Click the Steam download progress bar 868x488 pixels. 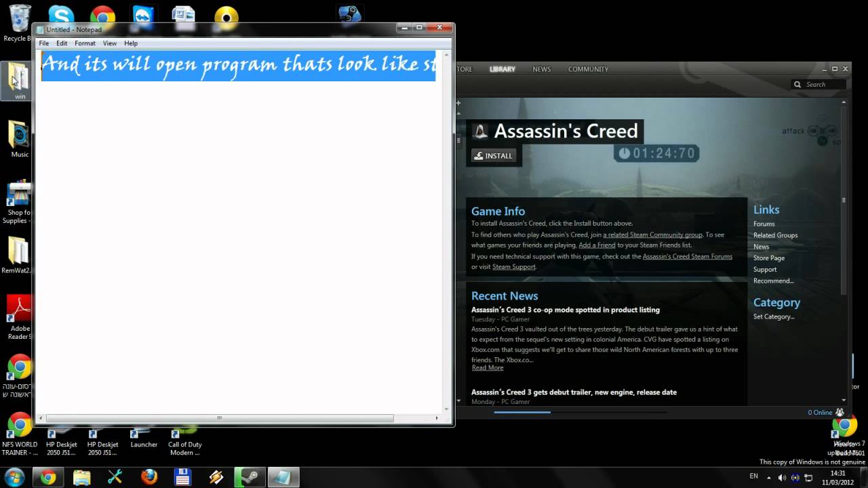coord(580,412)
